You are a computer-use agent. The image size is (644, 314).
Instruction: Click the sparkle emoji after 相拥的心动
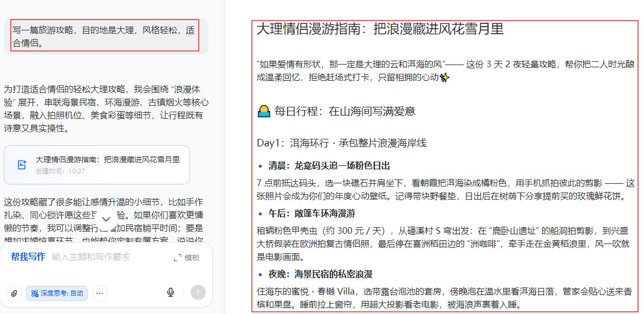pos(445,78)
